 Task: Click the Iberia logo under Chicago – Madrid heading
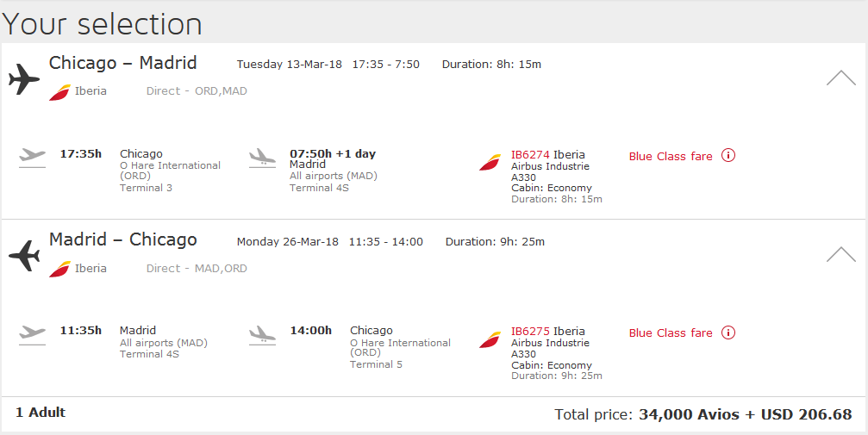(x=59, y=92)
